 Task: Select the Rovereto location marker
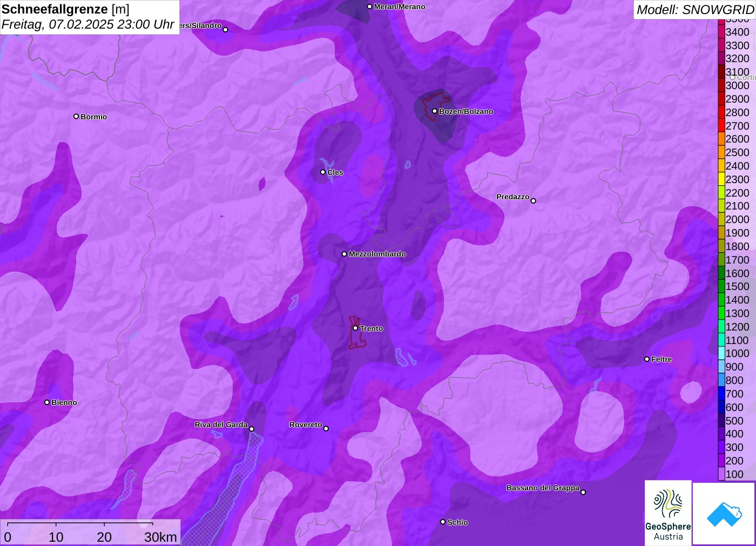coord(326,428)
